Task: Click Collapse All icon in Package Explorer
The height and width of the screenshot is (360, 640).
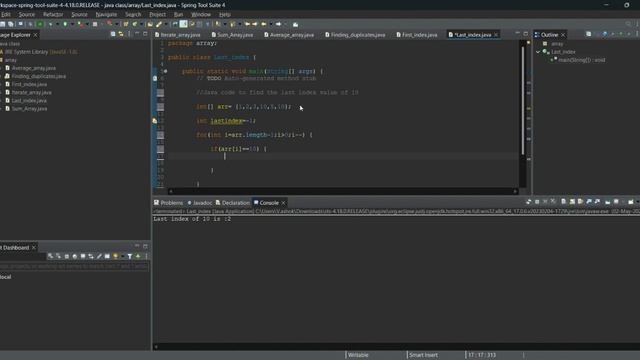Action: tap(113, 34)
